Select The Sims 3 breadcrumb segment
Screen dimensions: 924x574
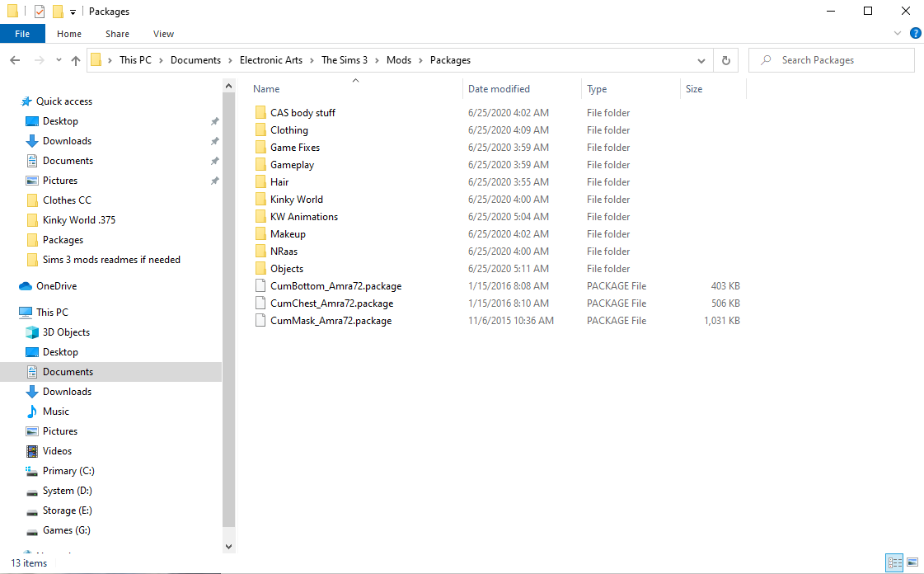(345, 60)
